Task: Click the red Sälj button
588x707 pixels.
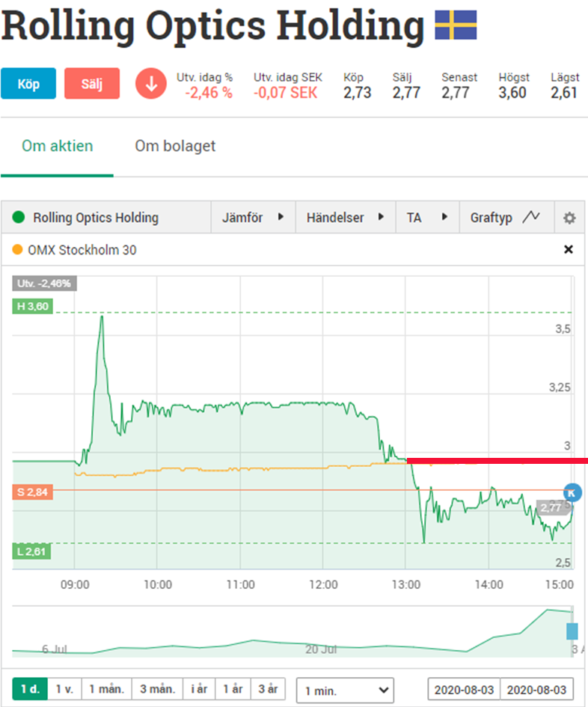Action: pyautogui.click(x=92, y=83)
